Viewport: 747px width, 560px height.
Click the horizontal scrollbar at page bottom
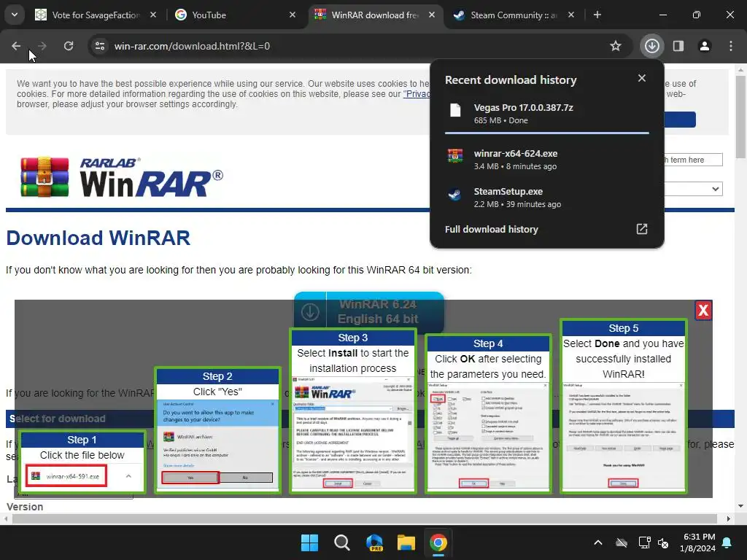(x=365, y=518)
